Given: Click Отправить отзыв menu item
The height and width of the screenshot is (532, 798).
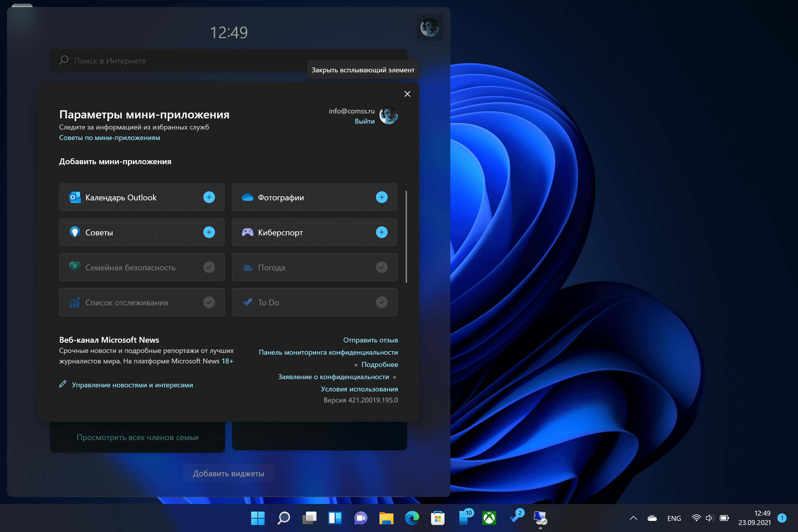Looking at the screenshot, I should point(370,339).
